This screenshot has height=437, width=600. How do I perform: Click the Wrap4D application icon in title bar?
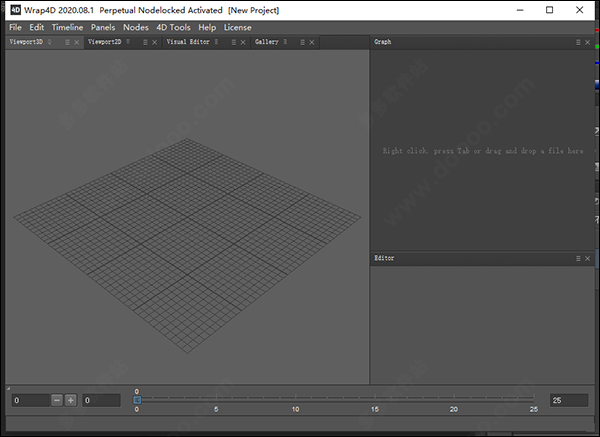[x=15, y=10]
